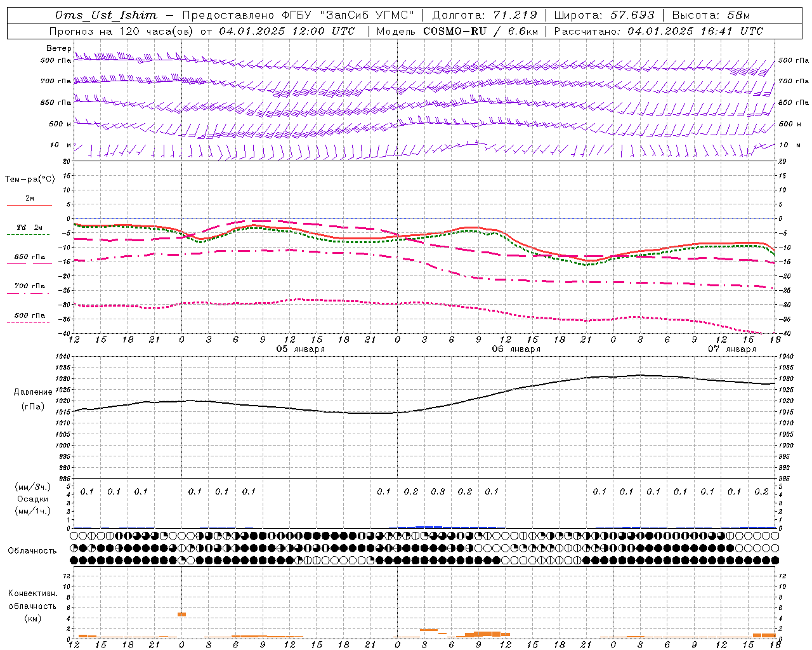
Task: Click the Облачность cloud cover label
Action: point(32,551)
